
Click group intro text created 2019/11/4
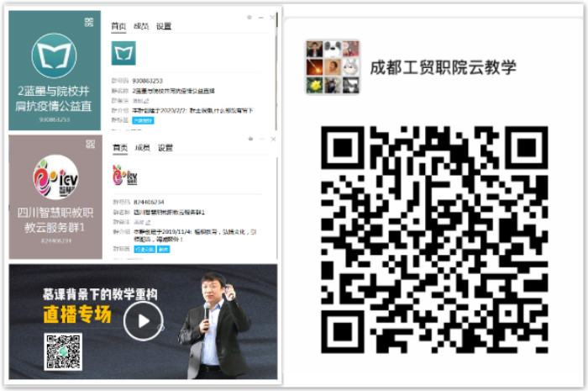point(195,235)
